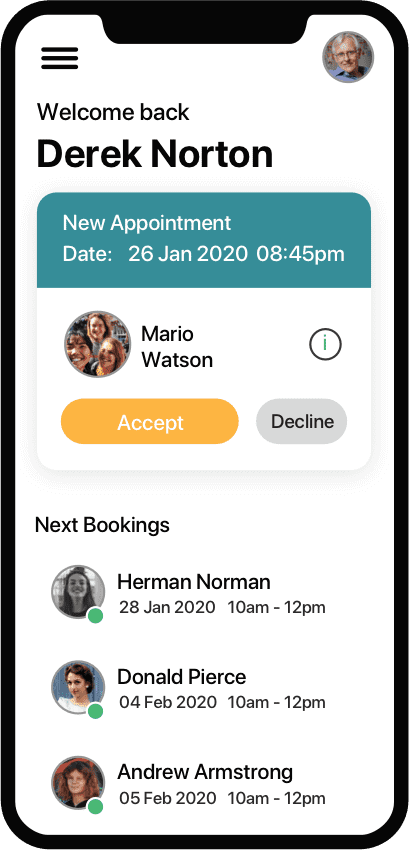Click green status dot on Herman Norman
Image resolution: width=410 pixels, height=852 pixels.
[x=96, y=616]
